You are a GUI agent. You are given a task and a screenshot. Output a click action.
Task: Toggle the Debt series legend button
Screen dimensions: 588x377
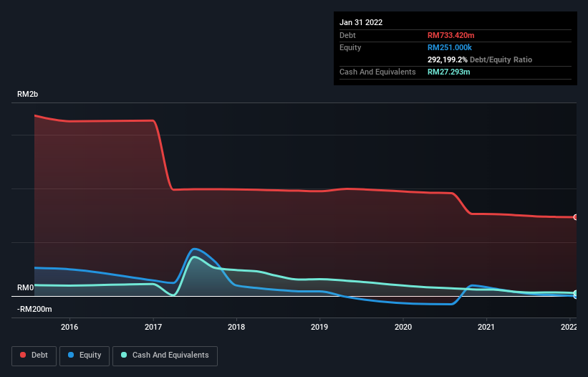point(34,355)
